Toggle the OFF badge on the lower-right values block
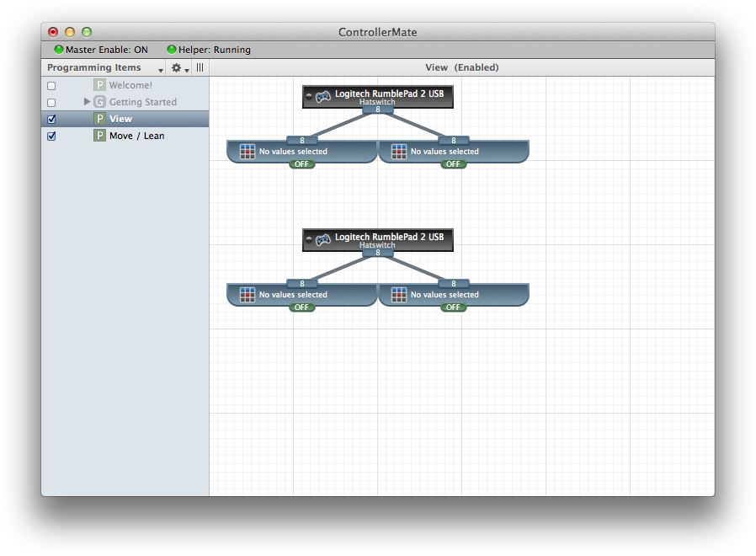The width and height of the screenshot is (756, 556). [453, 307]
